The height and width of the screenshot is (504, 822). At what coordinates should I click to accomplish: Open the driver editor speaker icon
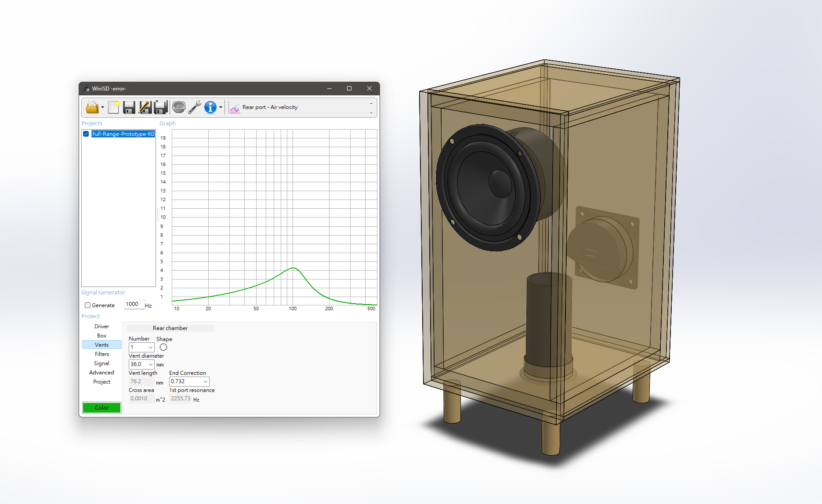(179, 107)
